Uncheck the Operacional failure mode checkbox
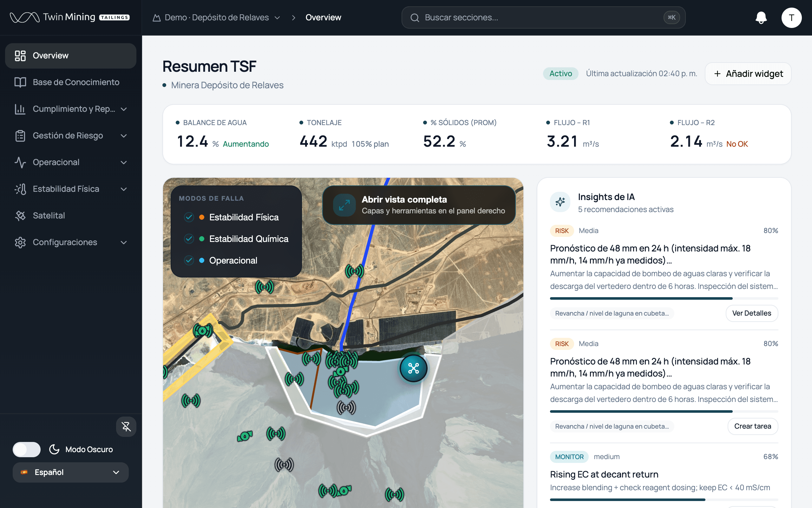The width and height of the screenshot is (812, 508). 189,260
